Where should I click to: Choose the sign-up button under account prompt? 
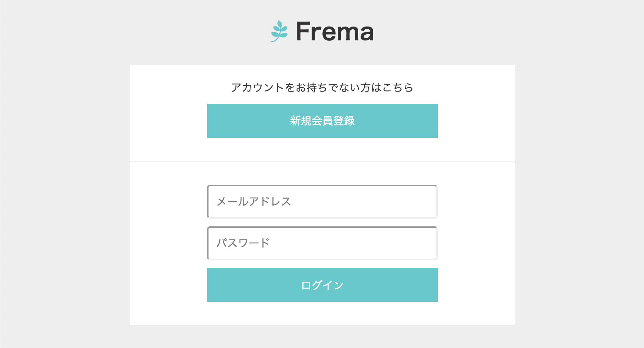(322, 121)
